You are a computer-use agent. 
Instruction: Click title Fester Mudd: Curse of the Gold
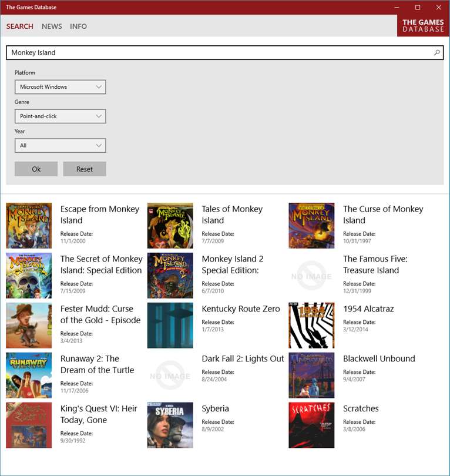[100, 314]
